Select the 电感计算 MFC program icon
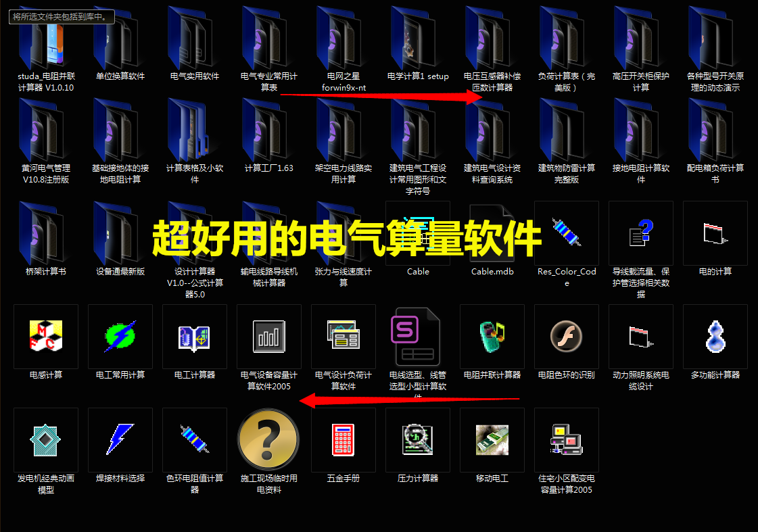The image size is (758, 532). point(46,337)
